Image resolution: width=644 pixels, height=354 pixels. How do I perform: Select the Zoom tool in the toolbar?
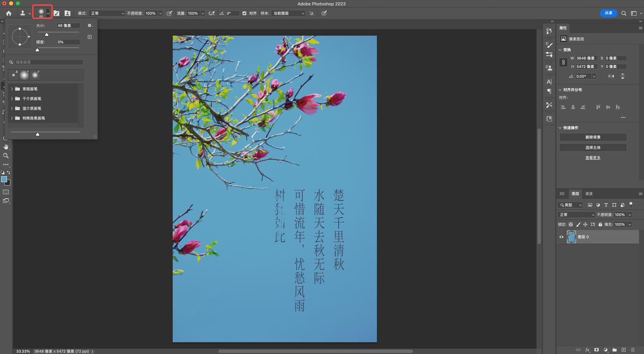pyautogui.click(x=6, y=156)
